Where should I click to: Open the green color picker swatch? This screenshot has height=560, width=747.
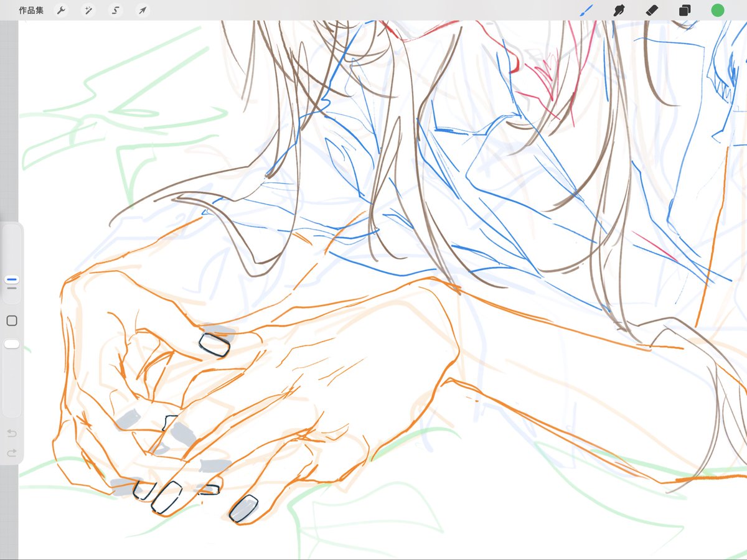point(718,10)
